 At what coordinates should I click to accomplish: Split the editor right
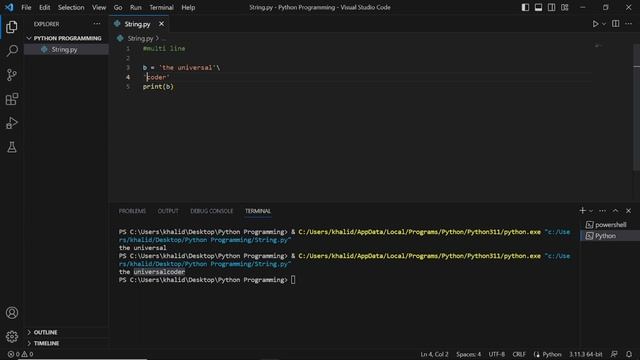(x=616, y=24)
